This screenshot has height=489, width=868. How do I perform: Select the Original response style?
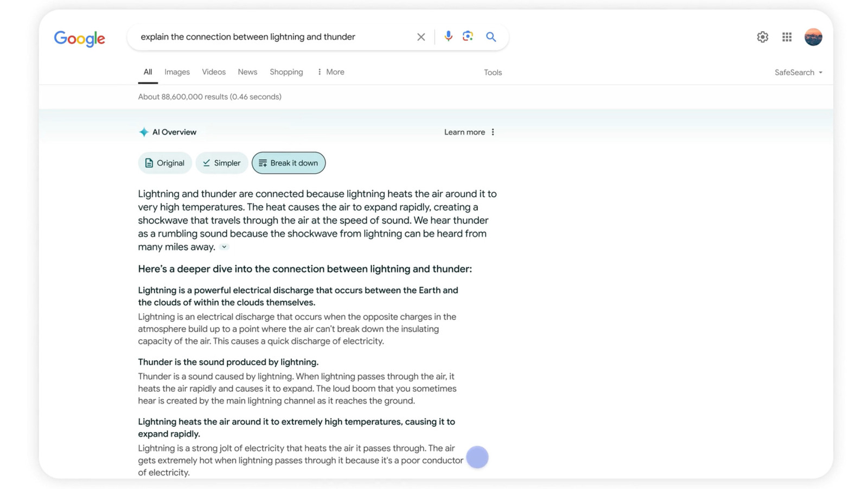[164, 163]
